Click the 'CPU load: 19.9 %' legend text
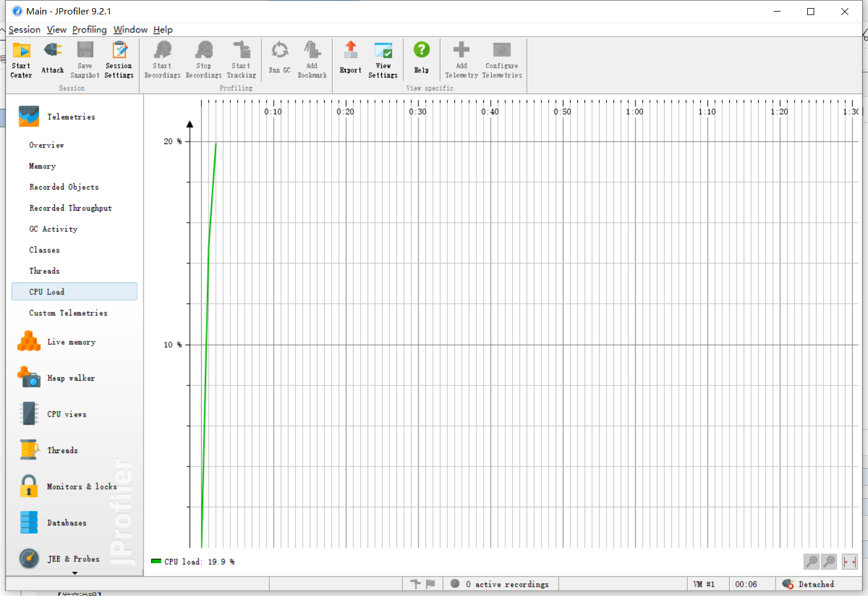This screenshot has height=596, width=868. click(x=200, y=562)
